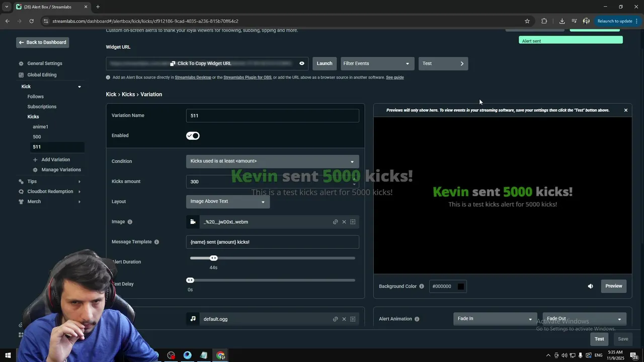Click the bottom Test button next to Save
Viewport: 644px width, 362px height.
click(599, 339)
